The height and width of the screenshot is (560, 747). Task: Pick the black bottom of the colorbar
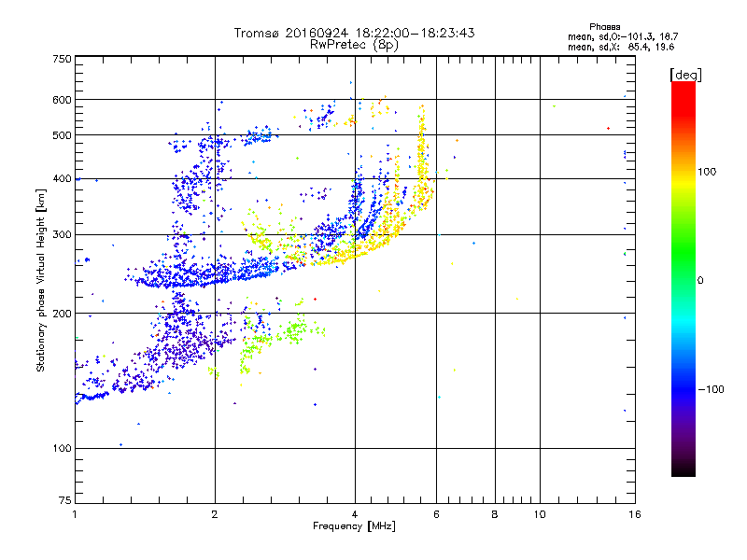[684, 469]
